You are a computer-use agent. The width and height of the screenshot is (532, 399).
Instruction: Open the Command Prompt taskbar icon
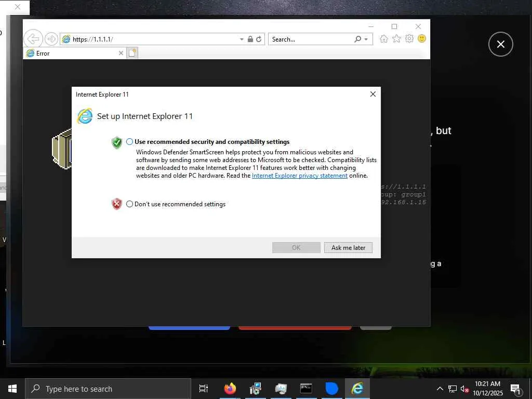click(306, 389)
